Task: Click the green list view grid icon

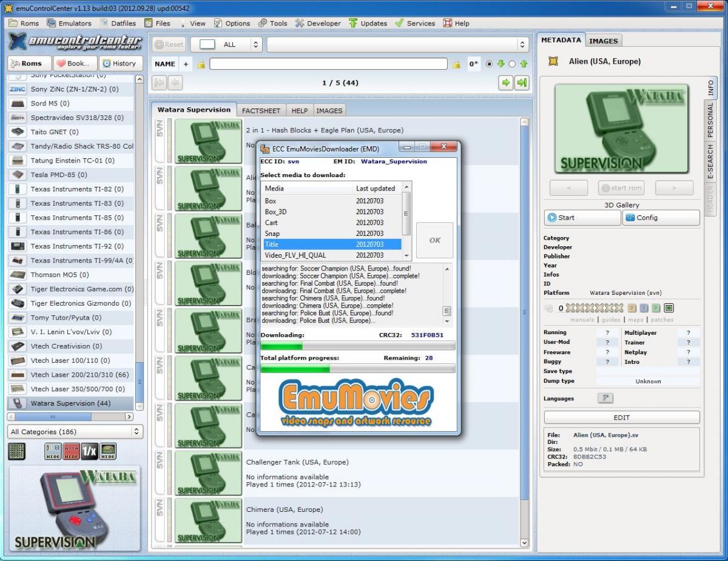Action: [17, 451]
